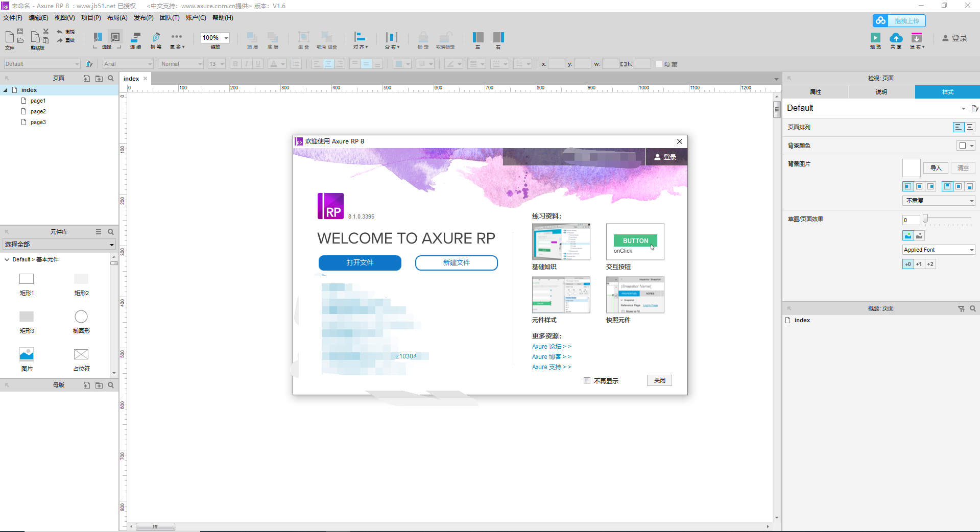Switch to the 说明 tab

pyautogui.click(x=881, y=92)
